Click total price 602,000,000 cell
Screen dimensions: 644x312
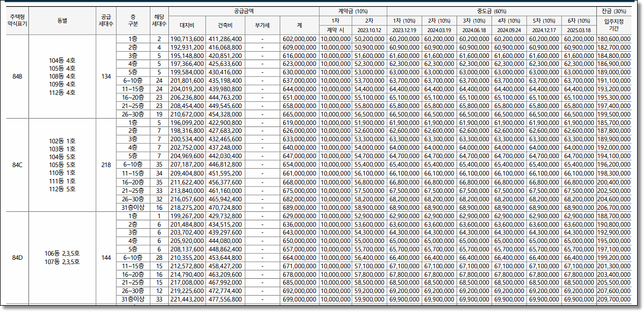[x=299, y=40]
